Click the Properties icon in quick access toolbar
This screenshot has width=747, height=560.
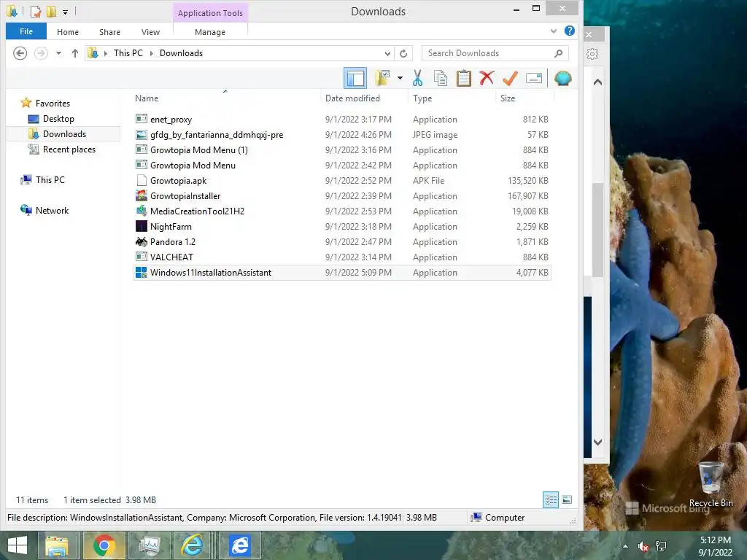35,11
